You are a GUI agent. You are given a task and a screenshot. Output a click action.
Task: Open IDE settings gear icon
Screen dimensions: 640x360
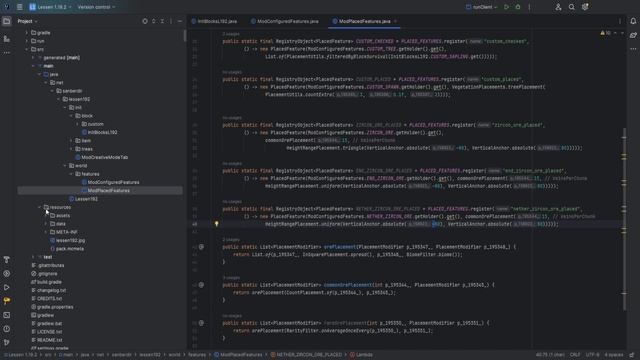tap(585, 7)
